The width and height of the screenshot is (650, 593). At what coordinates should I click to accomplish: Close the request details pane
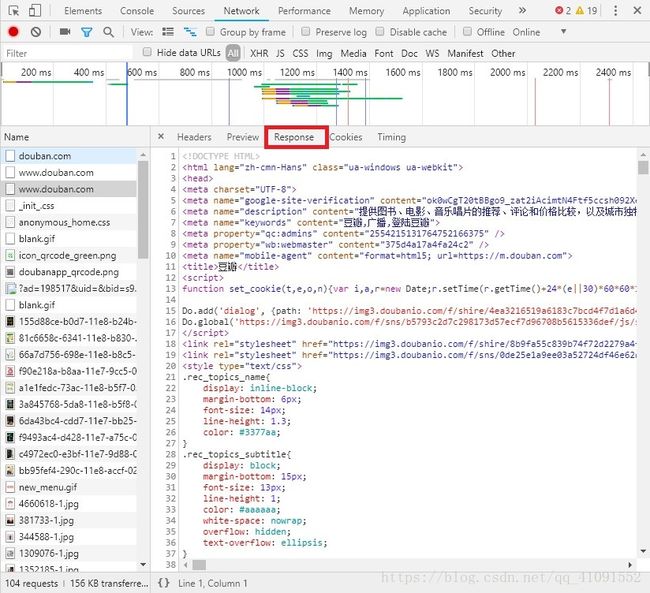(x=161, y=136)
